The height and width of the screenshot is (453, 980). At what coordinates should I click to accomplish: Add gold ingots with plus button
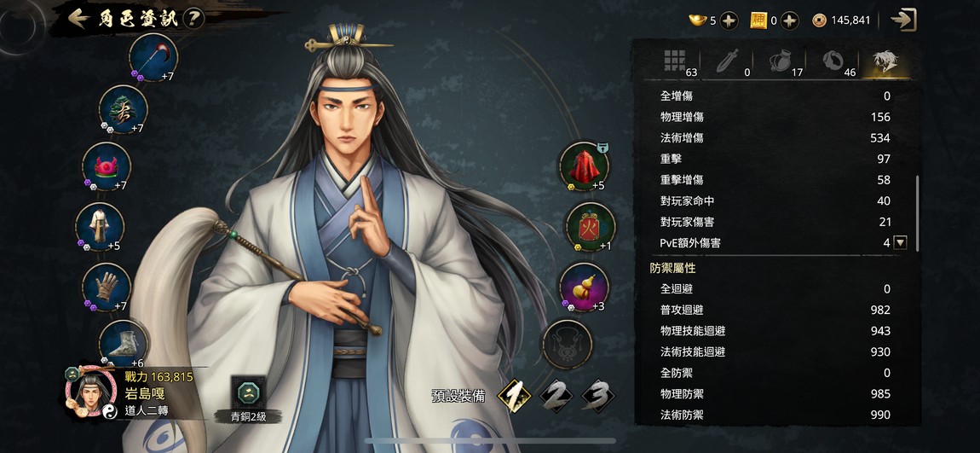[729, 20]
